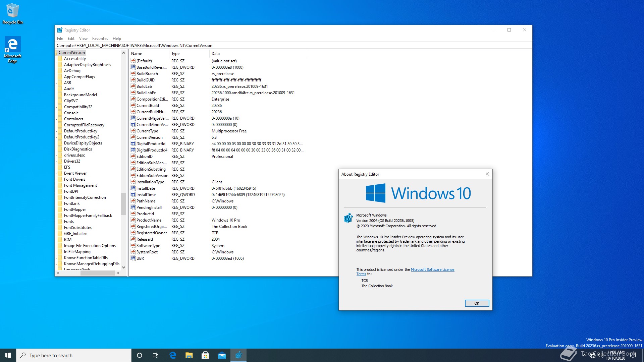Click the Registry Editor title bar icon
Screen dimensions: 644x362
pos(60,30)
